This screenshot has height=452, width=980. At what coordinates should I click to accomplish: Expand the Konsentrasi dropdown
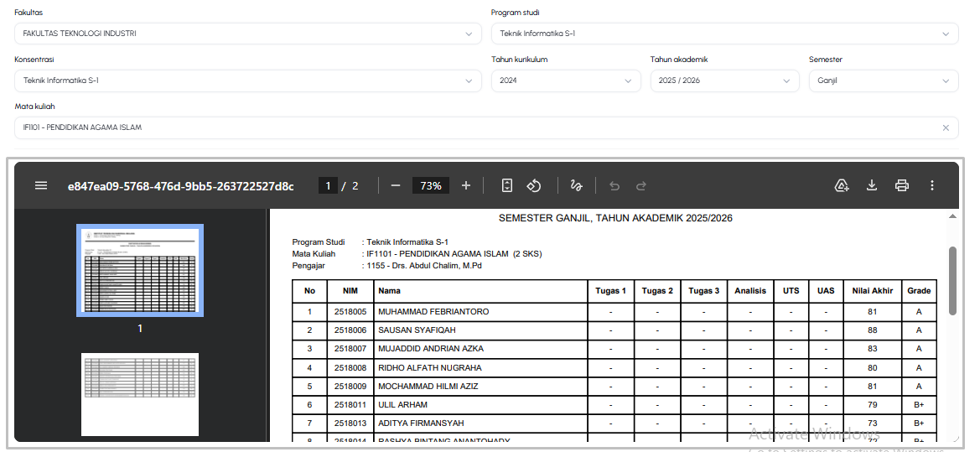click(248, 81)
